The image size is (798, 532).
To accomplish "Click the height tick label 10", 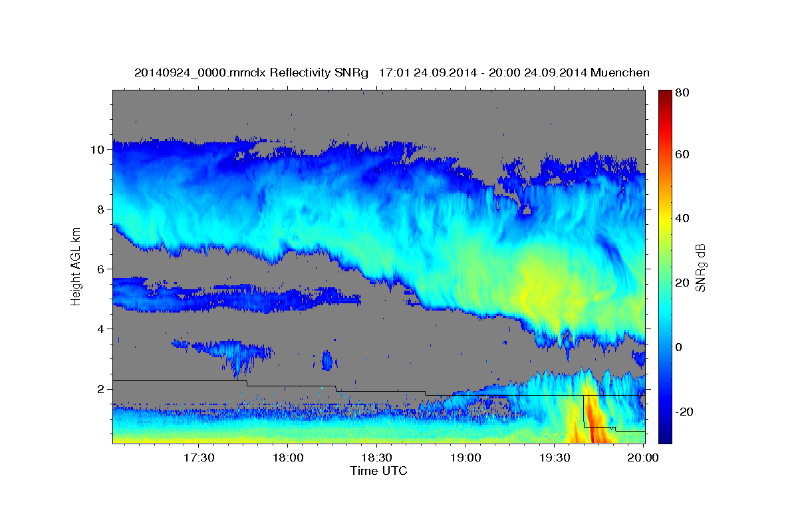I will (x=98, y=150).
